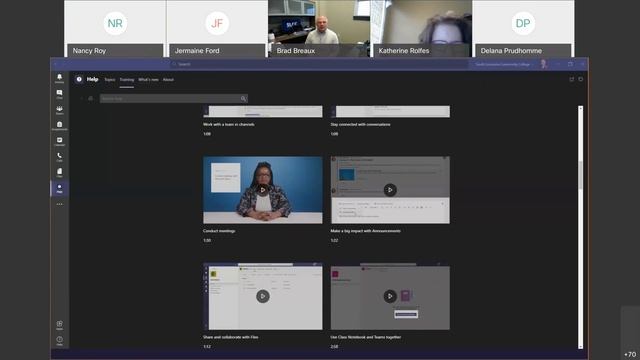Image resolution: width=640 pixels, height=360 pixels.
Task: Click 'Use Class Notebook and Teams together' title
Action: 366,337
